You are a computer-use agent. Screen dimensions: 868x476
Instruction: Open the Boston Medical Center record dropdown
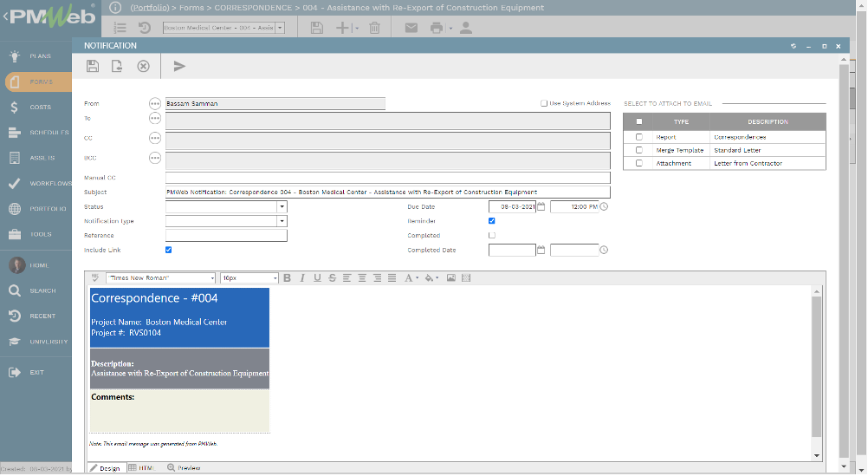(x=280, y=28)
